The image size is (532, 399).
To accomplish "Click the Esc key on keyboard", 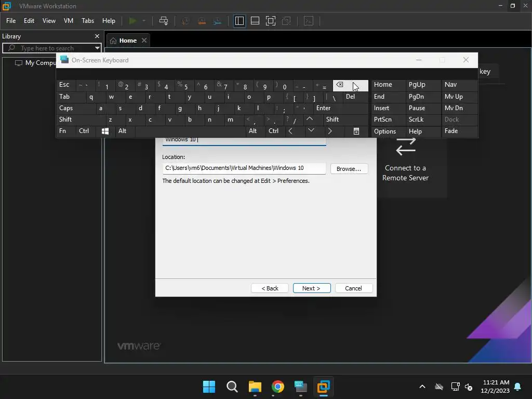I will click(66, 85).
